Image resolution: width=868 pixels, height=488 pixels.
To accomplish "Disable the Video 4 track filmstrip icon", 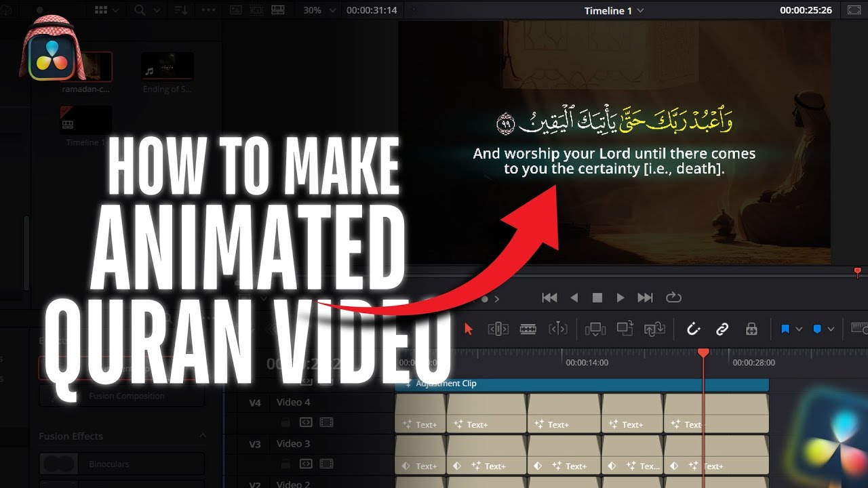I will [x=326, y=422].
